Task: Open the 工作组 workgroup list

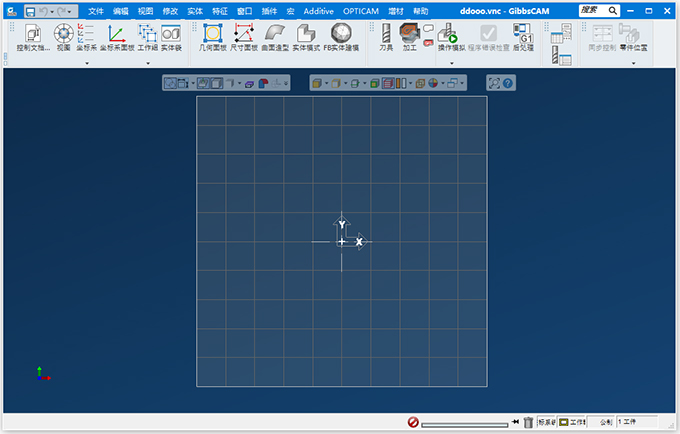Action: coord(147,38)
